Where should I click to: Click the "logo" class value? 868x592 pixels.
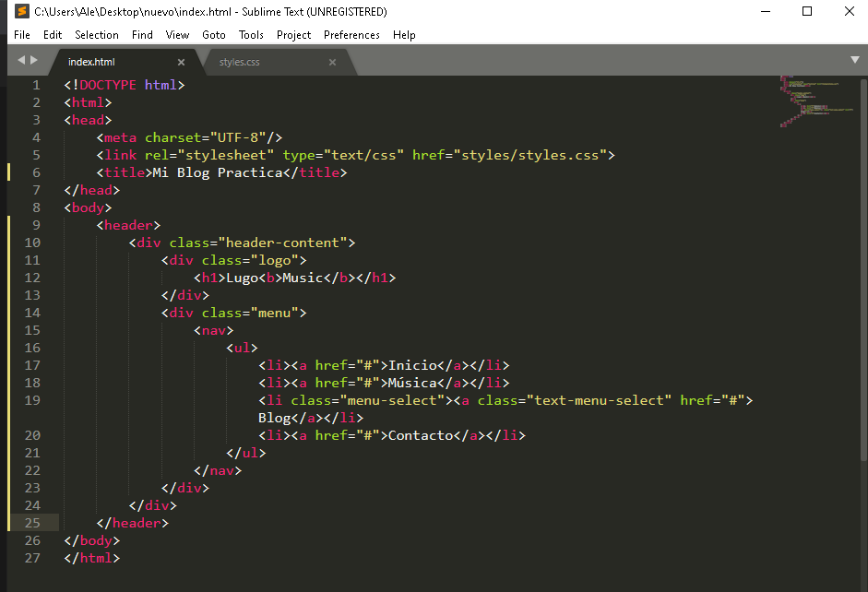coord(275,261)
